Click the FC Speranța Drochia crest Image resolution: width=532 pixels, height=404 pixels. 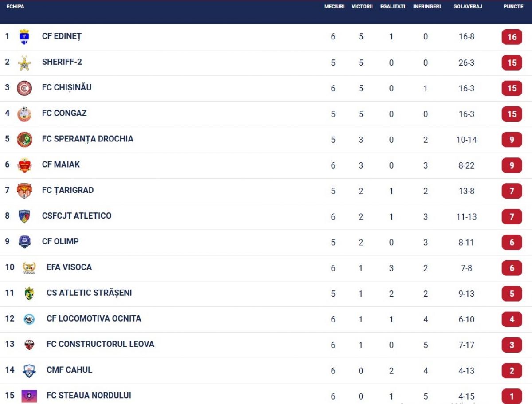[24, 140]
